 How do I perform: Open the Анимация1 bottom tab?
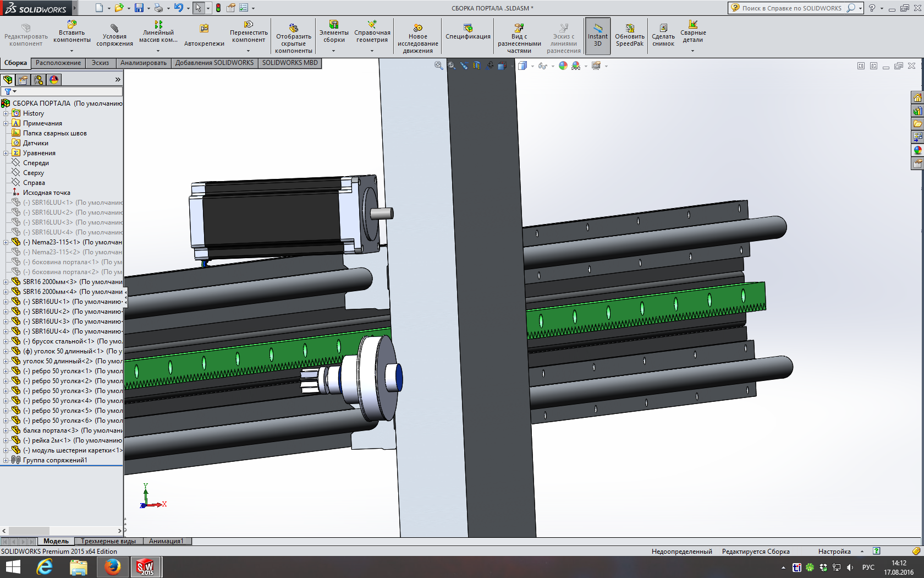tap(167, 541)
